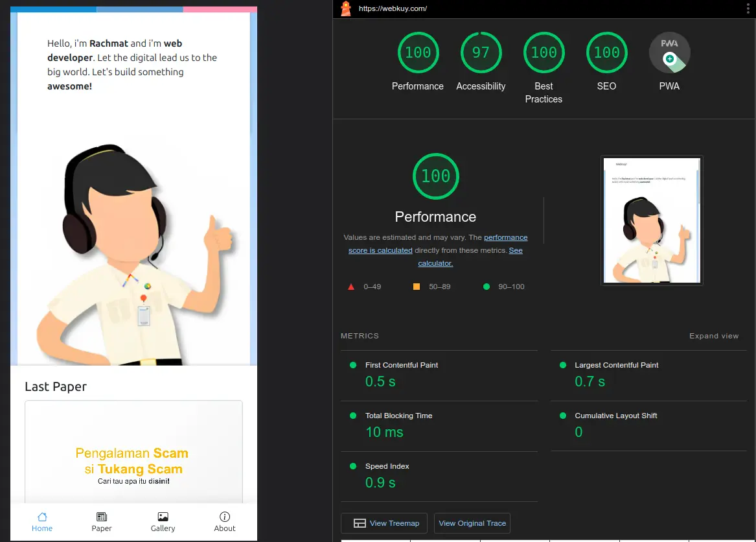Select the Best Practices score gauge
The height and width of the screenshot is (542, 756).
pos(544,53)
